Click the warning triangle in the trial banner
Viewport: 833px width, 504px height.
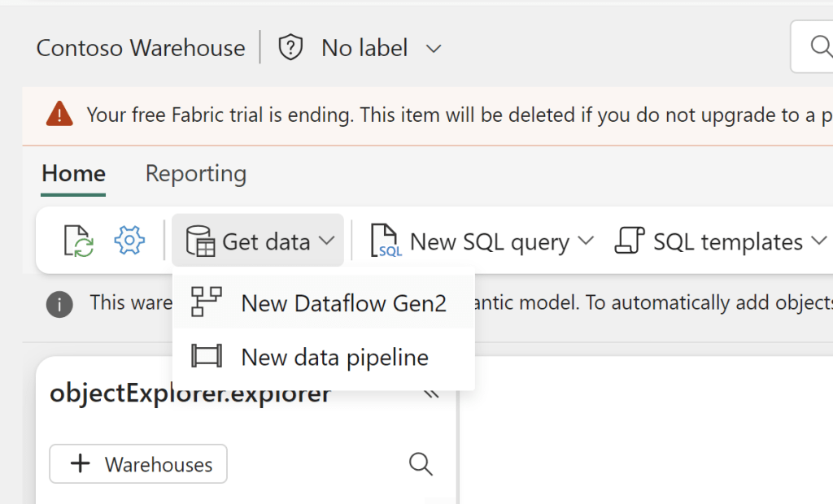click(x=59, y=115)
